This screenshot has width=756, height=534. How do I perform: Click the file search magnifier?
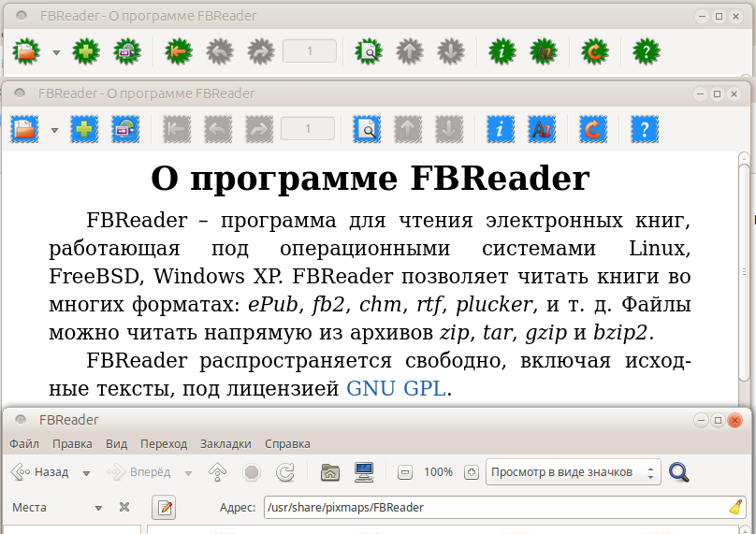pyautogui.click(x=679, y=472)
